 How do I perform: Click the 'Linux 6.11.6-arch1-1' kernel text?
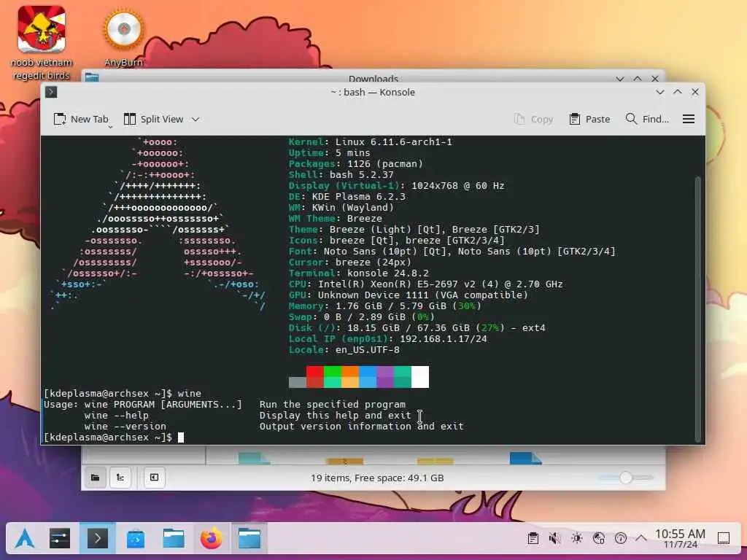[x=393, y=142]
